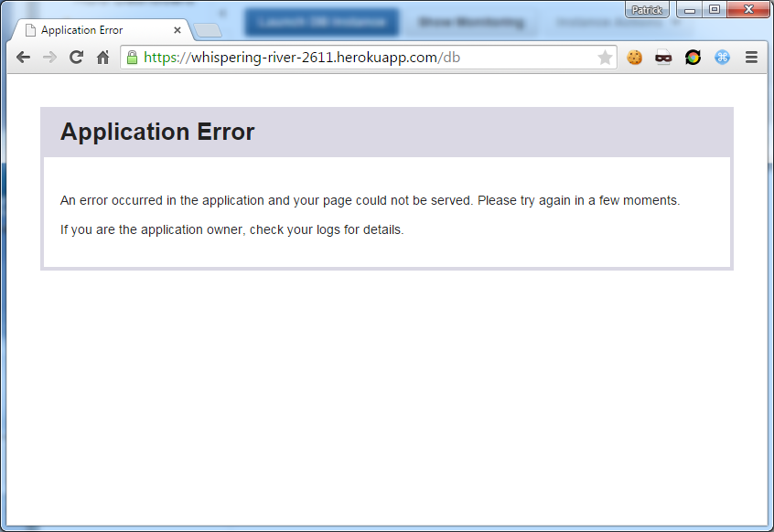Maximize the Chrome window
Viewport: 774px width, 532px height.
715,9
